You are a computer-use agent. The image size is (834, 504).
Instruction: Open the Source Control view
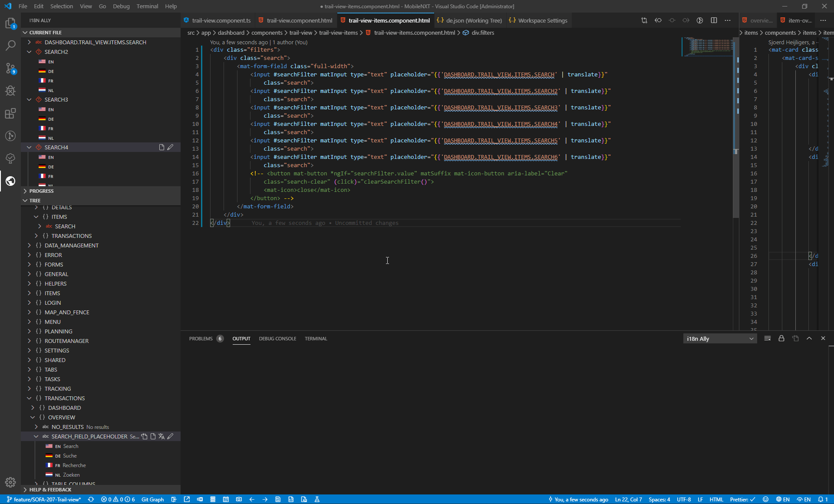[x=10, y=68]
